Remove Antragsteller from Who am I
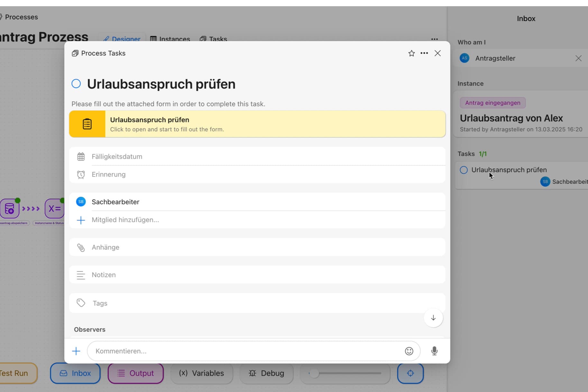Image resolution: width=588 pixels, height=392 pixels. coord(578,58)
